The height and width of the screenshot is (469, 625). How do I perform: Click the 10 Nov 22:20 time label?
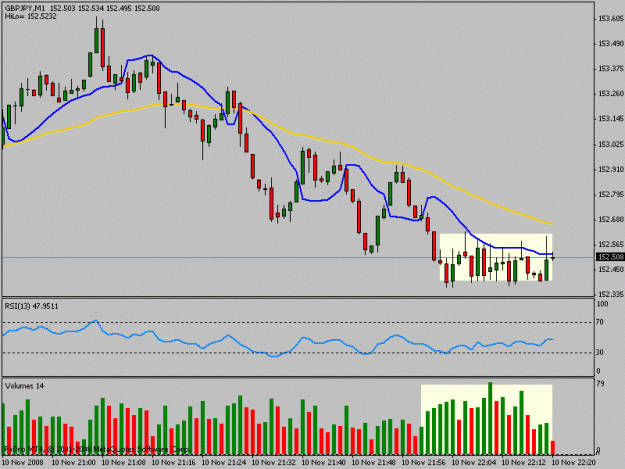(x=574, y=462)
